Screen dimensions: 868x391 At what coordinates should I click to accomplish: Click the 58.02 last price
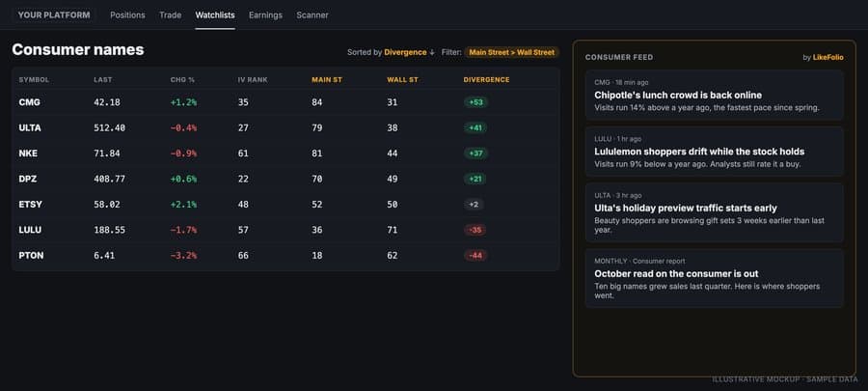tap(107, 205)
